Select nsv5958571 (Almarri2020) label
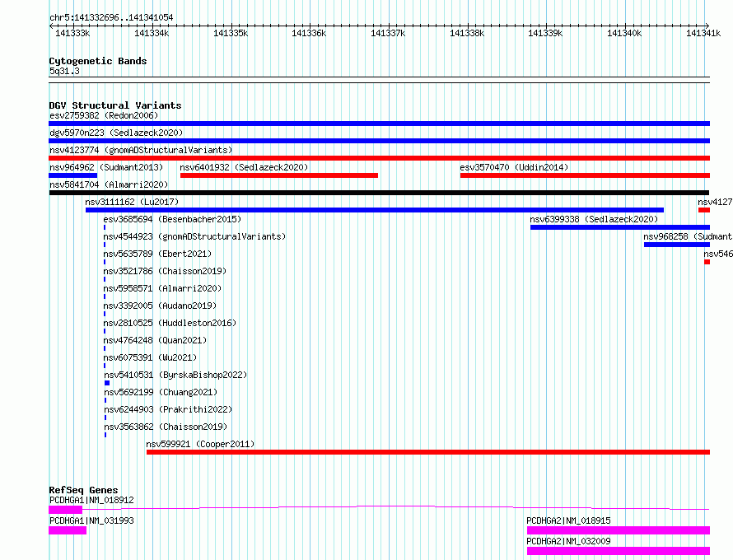The width and height of the screenshot is (733, 560). tap(162, 288)
